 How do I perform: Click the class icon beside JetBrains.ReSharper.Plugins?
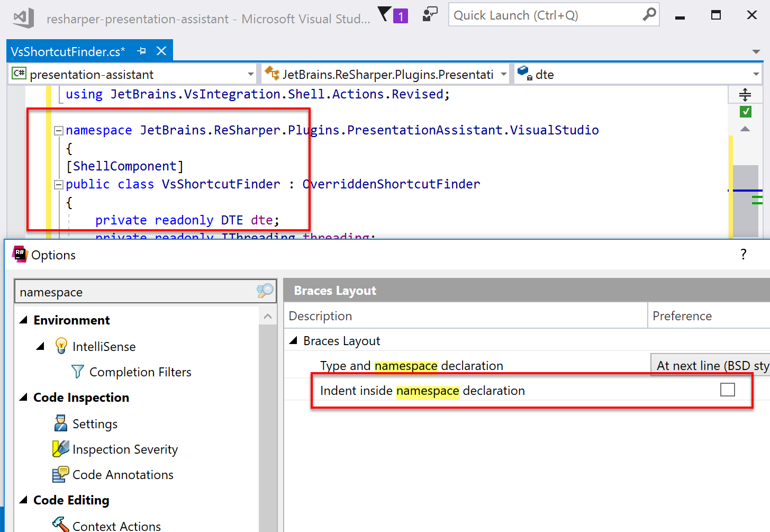pos(272,73)
